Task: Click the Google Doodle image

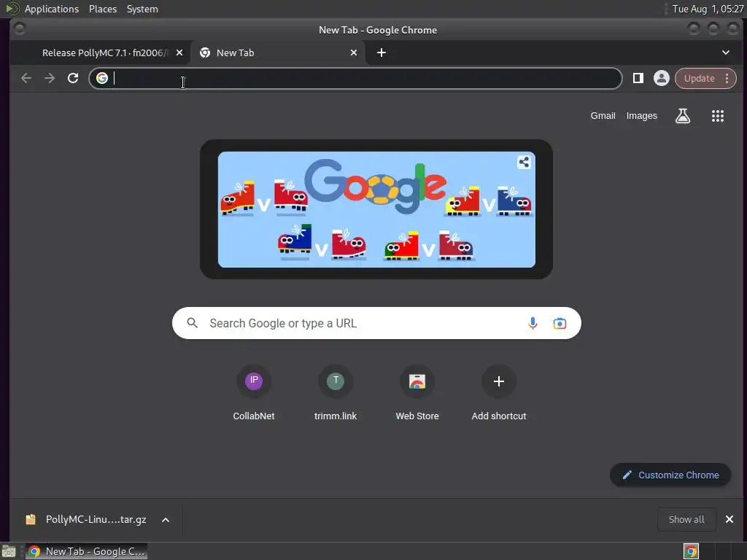Action: click(x=376, y=209)
